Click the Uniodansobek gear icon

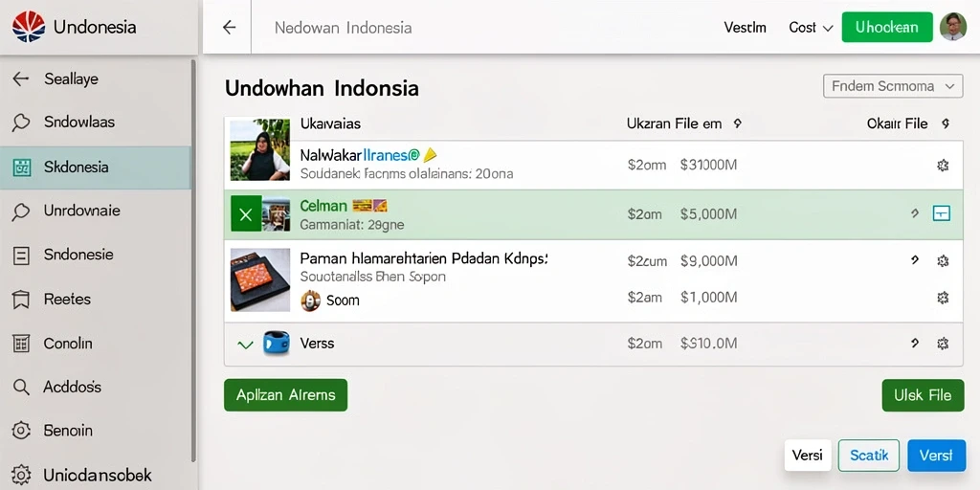point(21,475)
